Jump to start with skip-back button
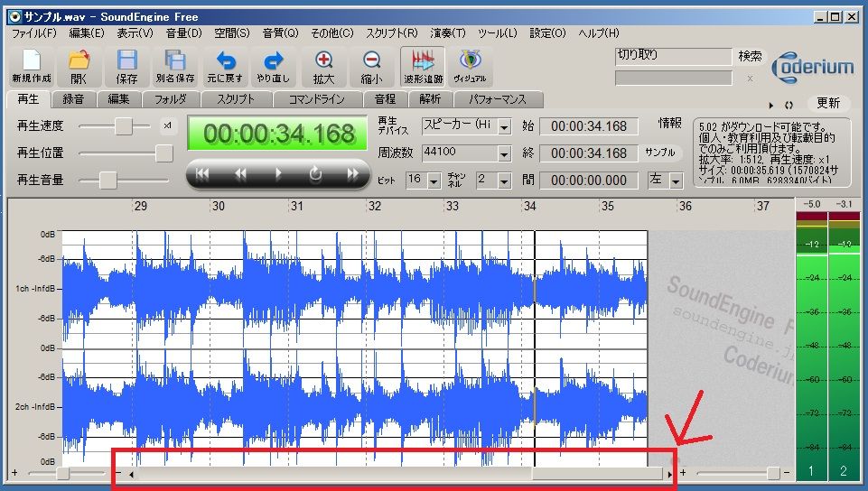868x491 pixels. (202, 174)
